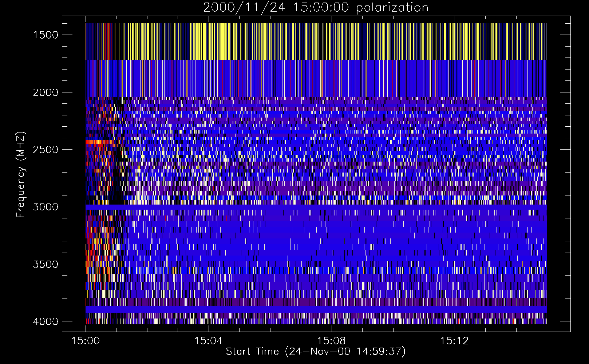
Task: Click the solid blue band near 3900 MHz
Action: click(x=316, y=309)
